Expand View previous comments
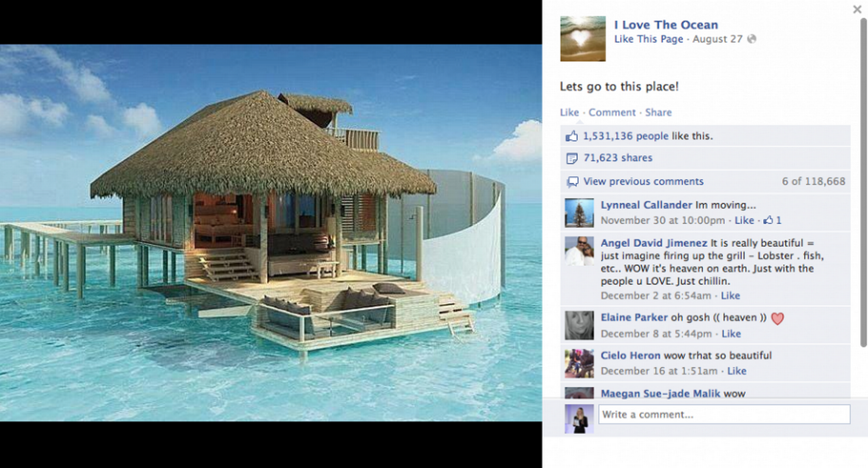Screen dimensions: 868x468 coord(643,182)
